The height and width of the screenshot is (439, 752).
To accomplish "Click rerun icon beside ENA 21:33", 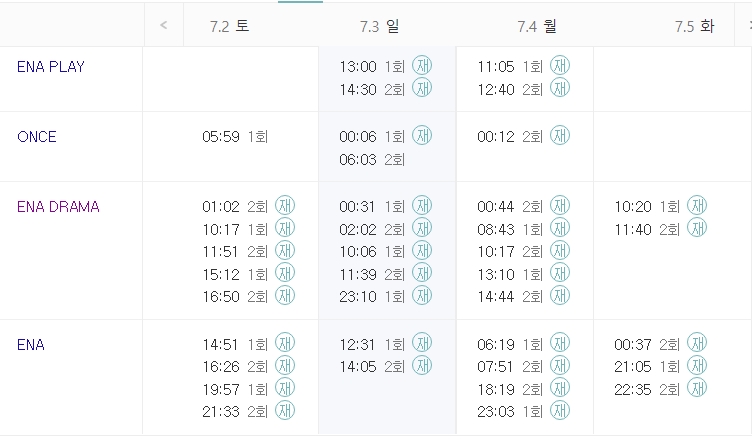I will 285,411.
